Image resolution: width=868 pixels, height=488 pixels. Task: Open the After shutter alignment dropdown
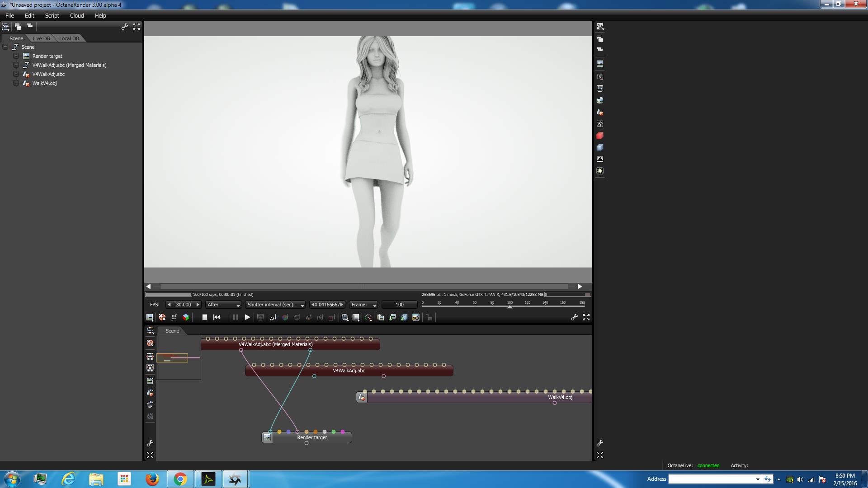click(x=223, y=305)
